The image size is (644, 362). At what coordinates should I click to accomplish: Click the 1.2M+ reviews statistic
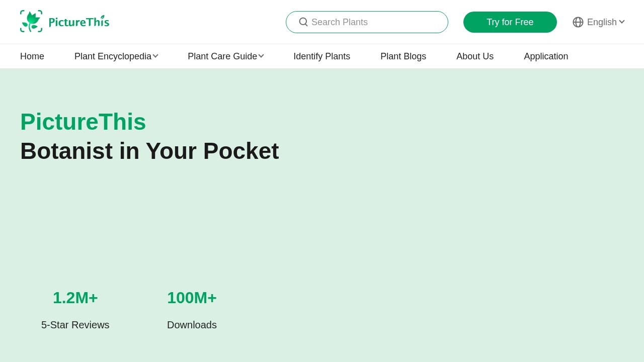pyautogui.click(x=75, y=298)
